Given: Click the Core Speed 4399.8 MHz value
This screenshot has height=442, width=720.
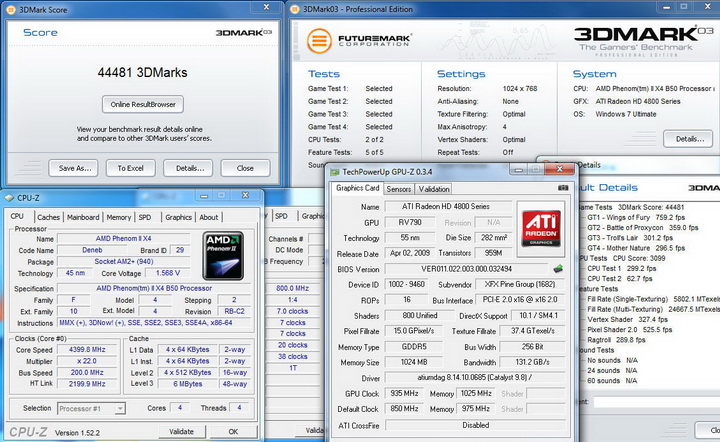Looking at the screenshot, I should [x=87, y=349].
